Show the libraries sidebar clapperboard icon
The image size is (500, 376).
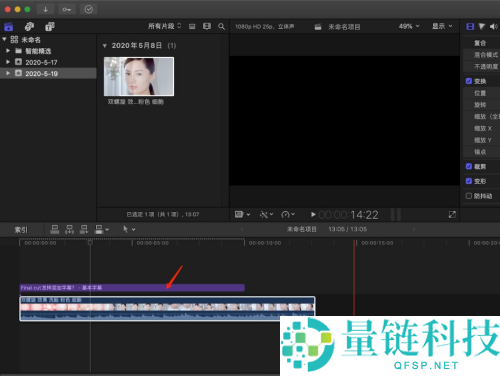tap(9, 26)
